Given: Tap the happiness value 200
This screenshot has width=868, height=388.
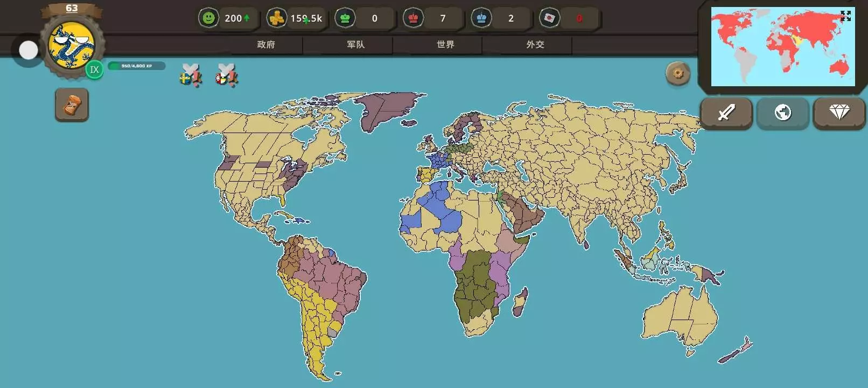Looking at the screenshot, I should (x=233, y=18).
